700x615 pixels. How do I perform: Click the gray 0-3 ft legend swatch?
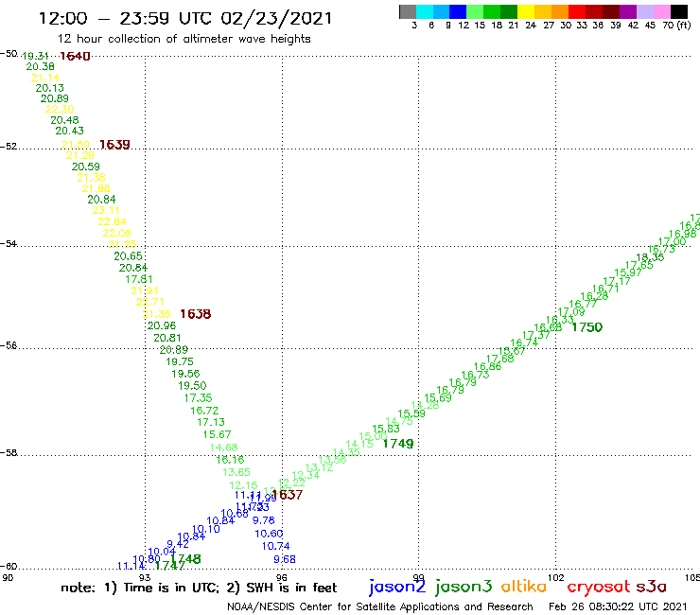(x=408, y=11)
